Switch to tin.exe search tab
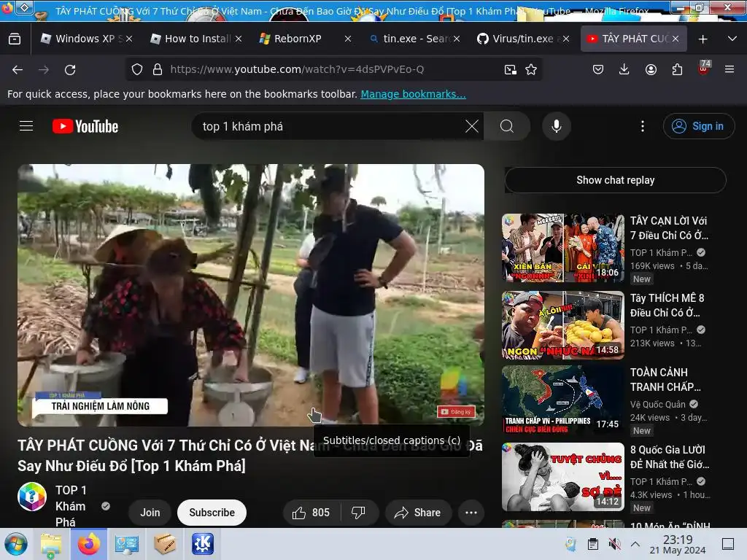The height and width of the screenshot is (560, 747). pyautogui.click(x=414, y=39)
